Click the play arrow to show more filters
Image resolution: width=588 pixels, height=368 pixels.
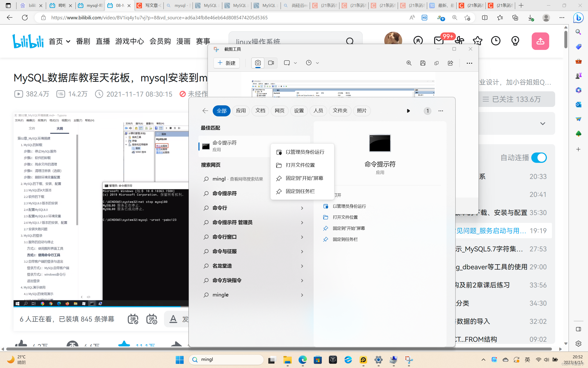pos(408,111)
